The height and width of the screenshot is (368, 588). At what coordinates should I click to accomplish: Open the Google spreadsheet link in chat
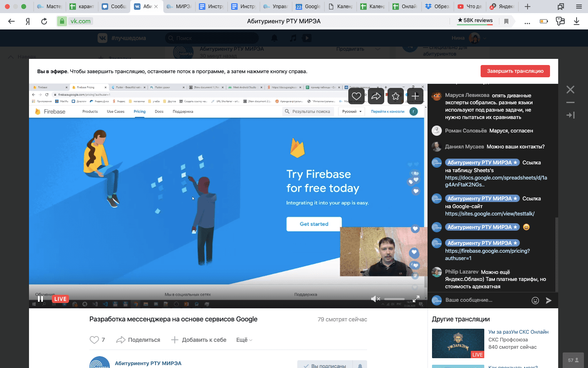496,181
